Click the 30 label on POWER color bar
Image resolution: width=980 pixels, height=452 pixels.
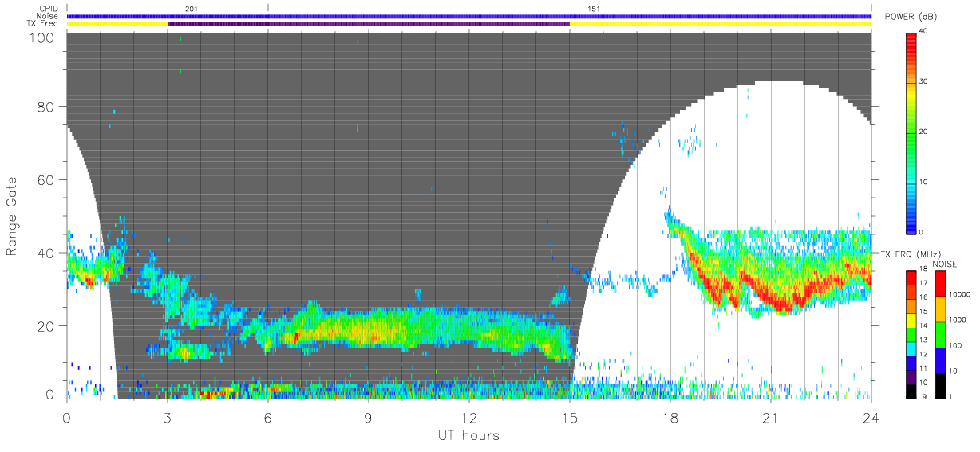pyautogui.click(x=924, y=81)
